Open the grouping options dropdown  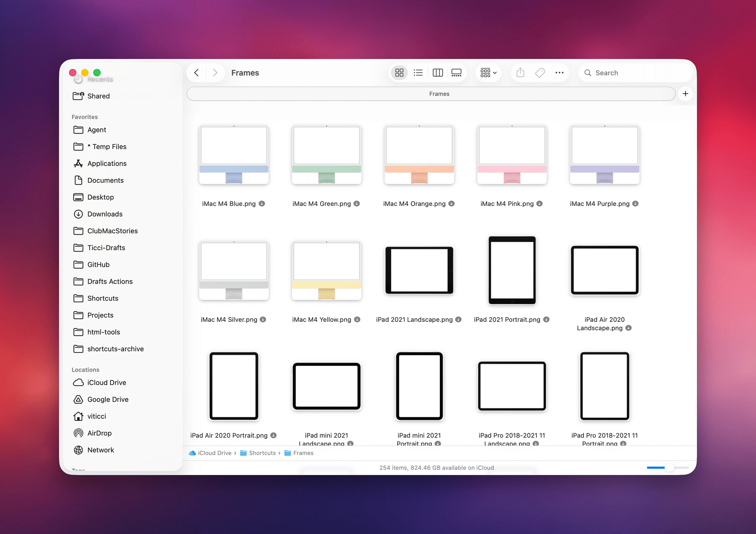488,73
